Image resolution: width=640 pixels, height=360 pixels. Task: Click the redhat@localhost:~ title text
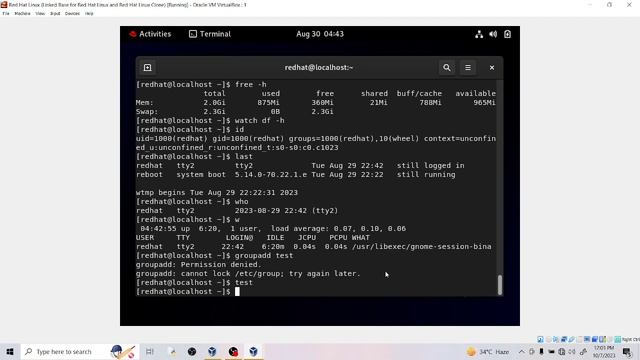click(319, 67)
